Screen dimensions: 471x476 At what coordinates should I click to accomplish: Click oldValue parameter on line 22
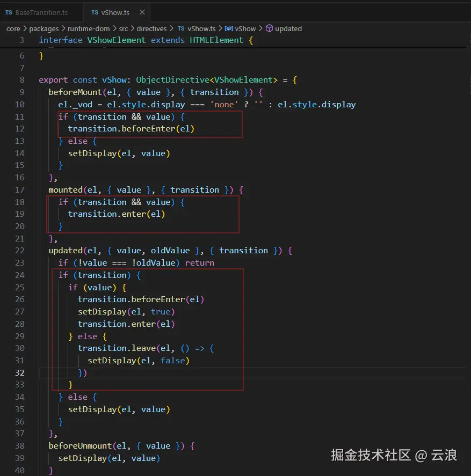pyautogui.click(x=170, y=251)
